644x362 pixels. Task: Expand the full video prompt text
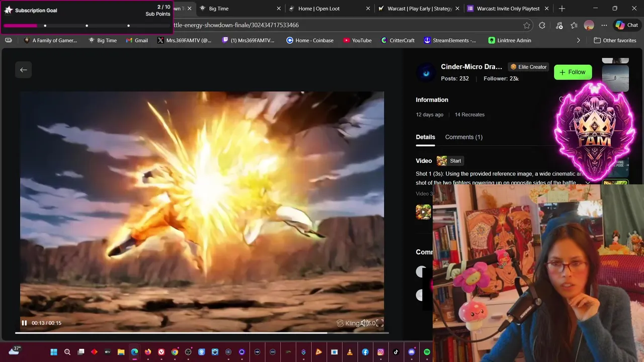pos(587,183)
